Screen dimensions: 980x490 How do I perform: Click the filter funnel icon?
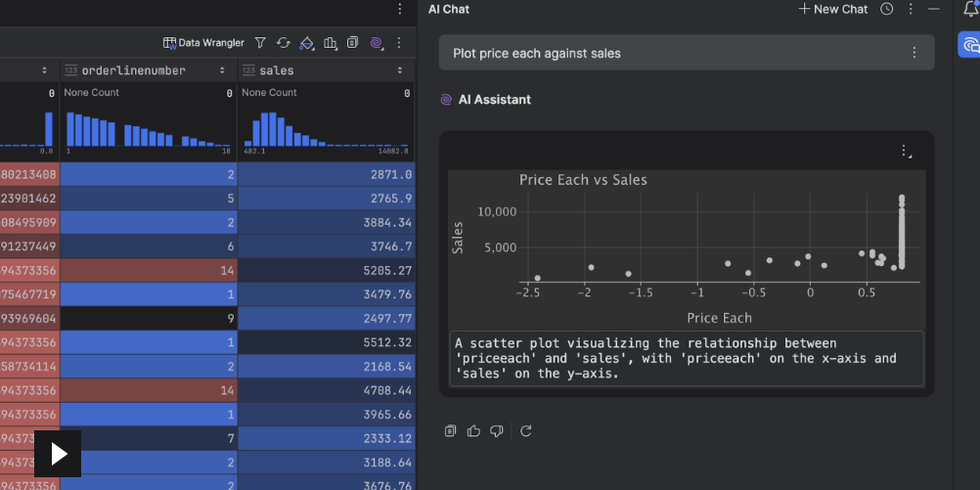coord(260,43)
